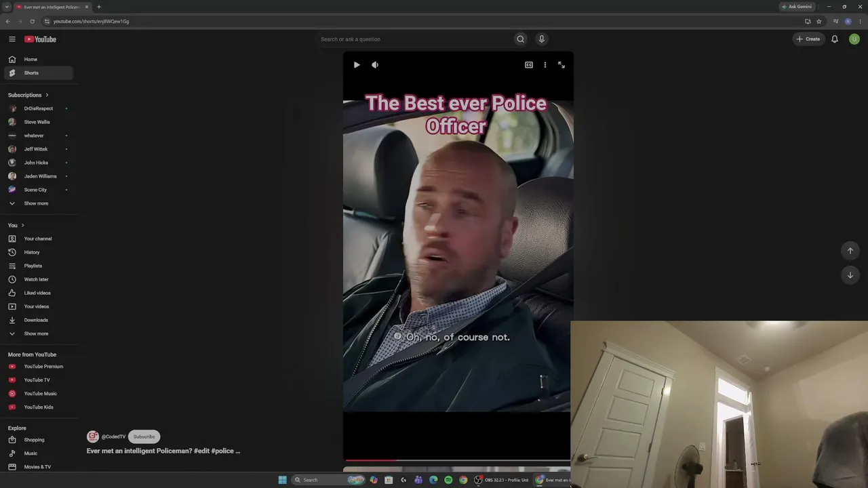This screenshot has height=488, width=868.
Task: Open Playlists
Action: (39, 266)
